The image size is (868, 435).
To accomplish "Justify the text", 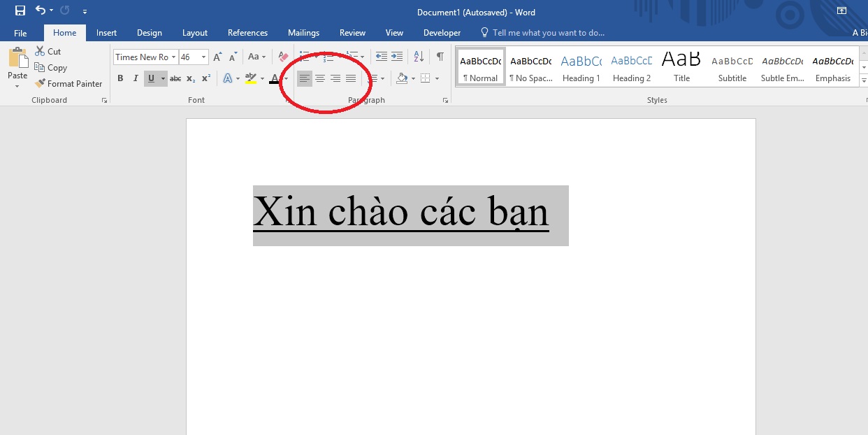I will pos(351,78).
